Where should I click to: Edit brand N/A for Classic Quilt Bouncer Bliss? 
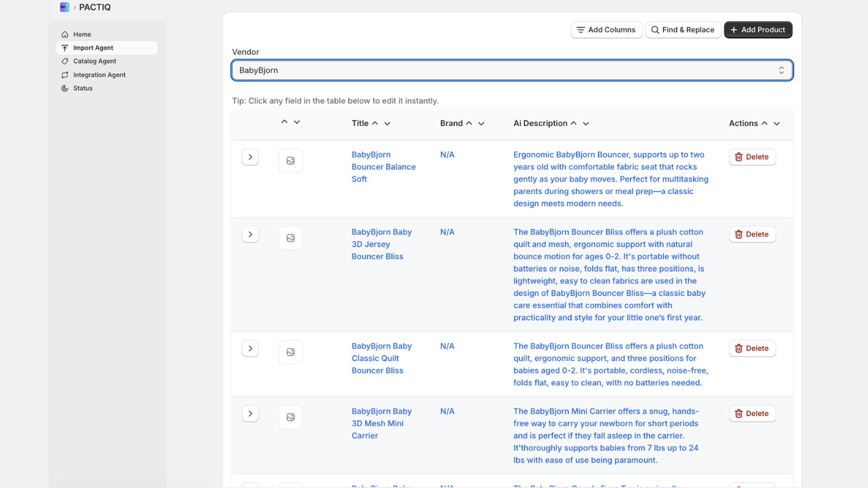(448, 346)
